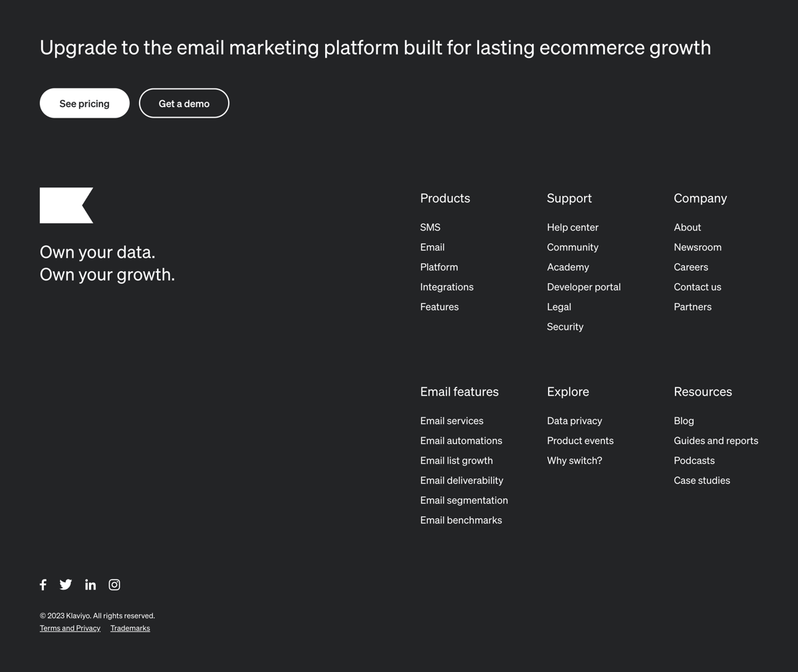Open Email deliverability under Email features
Viewport: 798px width, 672px height.
pyautogui.click(x=462, y=480)
